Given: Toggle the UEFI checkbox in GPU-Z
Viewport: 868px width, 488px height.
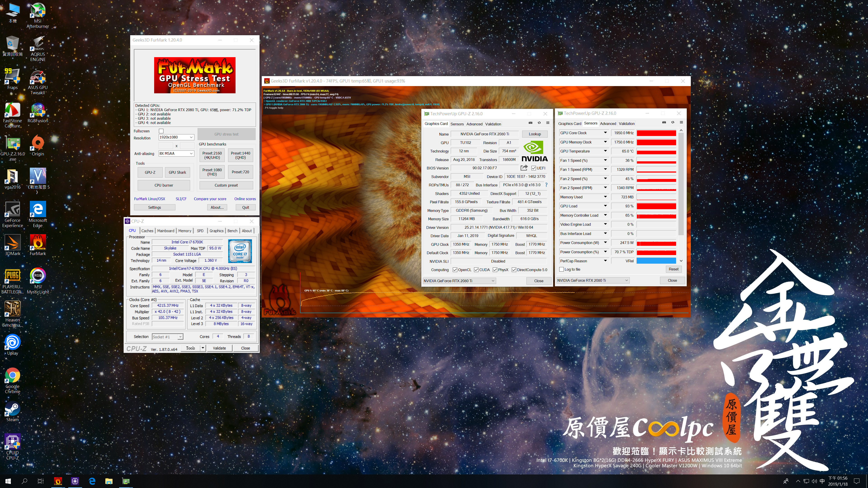Looking at the screenshot, I should coord(533,168).
